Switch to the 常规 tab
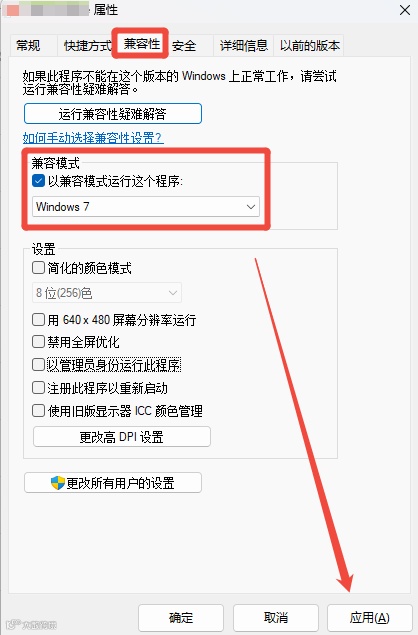 (x=28, y=45)
